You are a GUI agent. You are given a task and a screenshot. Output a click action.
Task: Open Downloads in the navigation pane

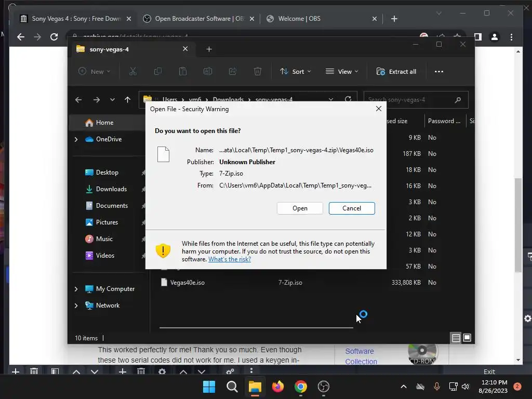coord(107,189)
